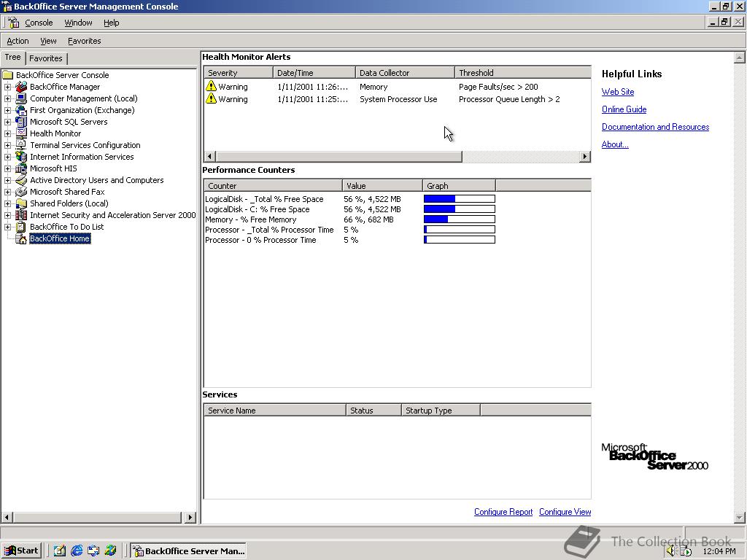Open the Web Site link
Screen dimensions: 747x560
pos(617,92)
